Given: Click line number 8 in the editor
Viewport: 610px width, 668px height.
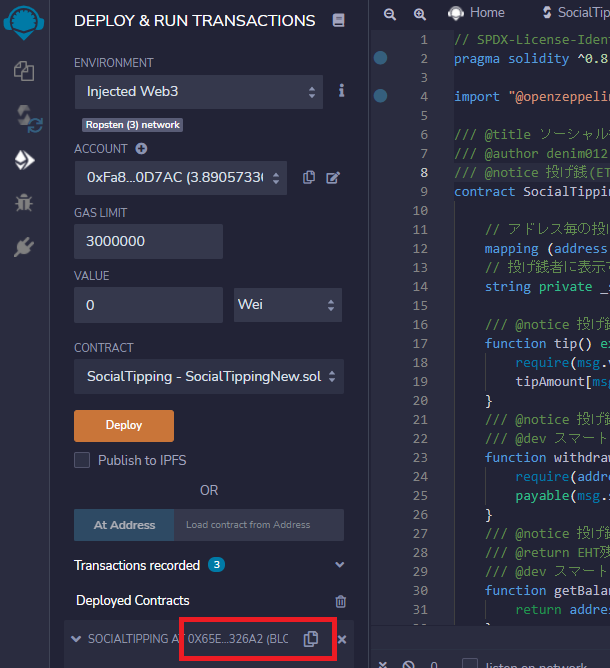Looking at the screenshot, I should pos(424,173).
